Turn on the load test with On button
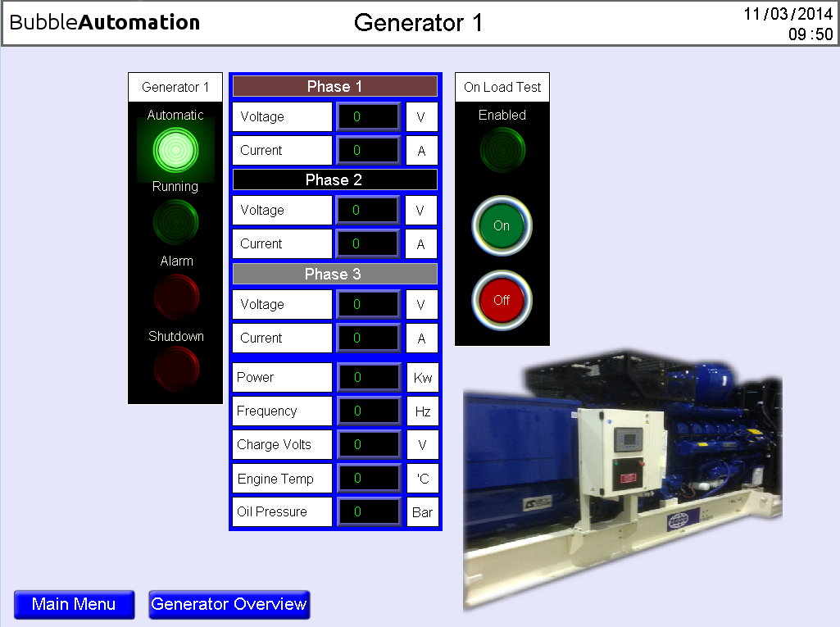Viewport: 840px width, 627px height. pos(502,225)
